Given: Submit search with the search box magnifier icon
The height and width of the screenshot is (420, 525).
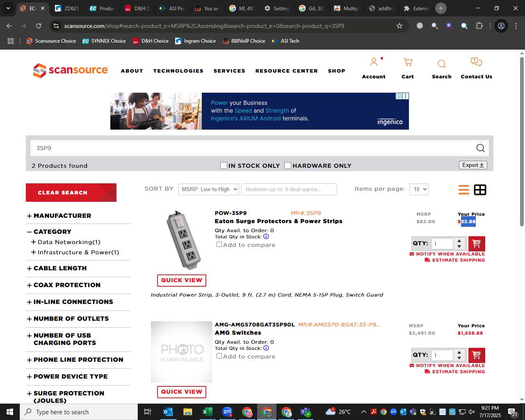Looking at the screenshot, I should (480, 148).
